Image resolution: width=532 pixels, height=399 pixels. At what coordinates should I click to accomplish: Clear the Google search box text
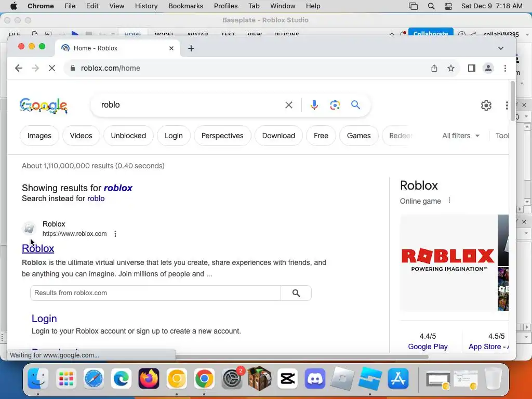point(289,105)
